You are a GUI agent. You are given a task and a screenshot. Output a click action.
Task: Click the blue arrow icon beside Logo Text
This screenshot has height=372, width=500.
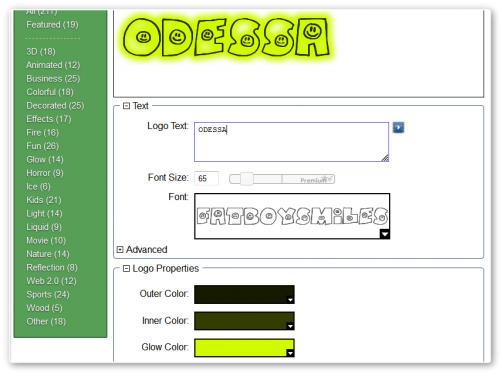[x=398, y=127]
